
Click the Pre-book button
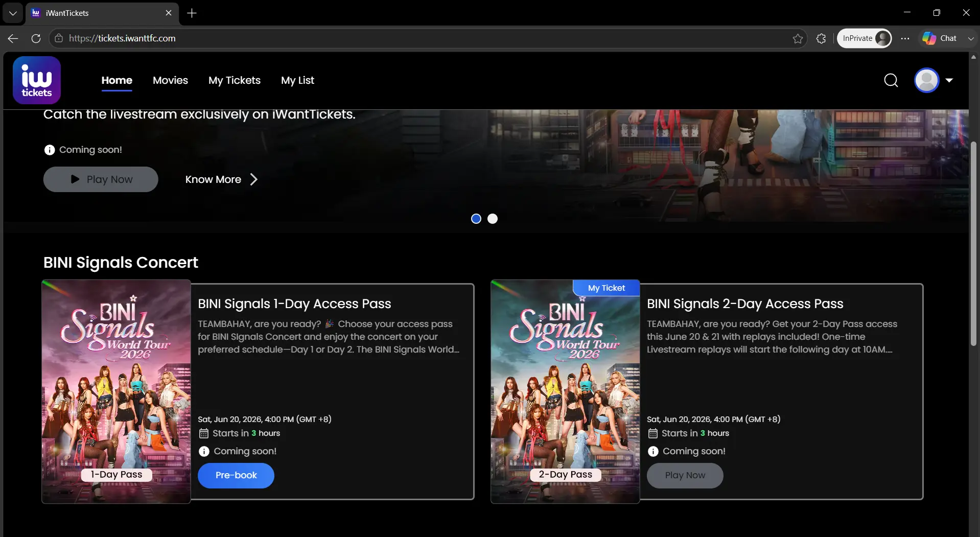click(x=236, y=475)
